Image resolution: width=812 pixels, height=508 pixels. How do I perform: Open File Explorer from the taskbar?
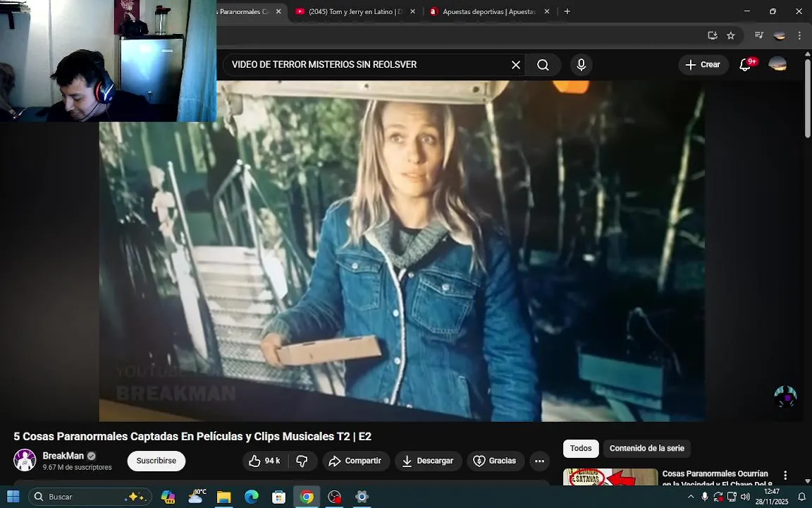[223, 497]
